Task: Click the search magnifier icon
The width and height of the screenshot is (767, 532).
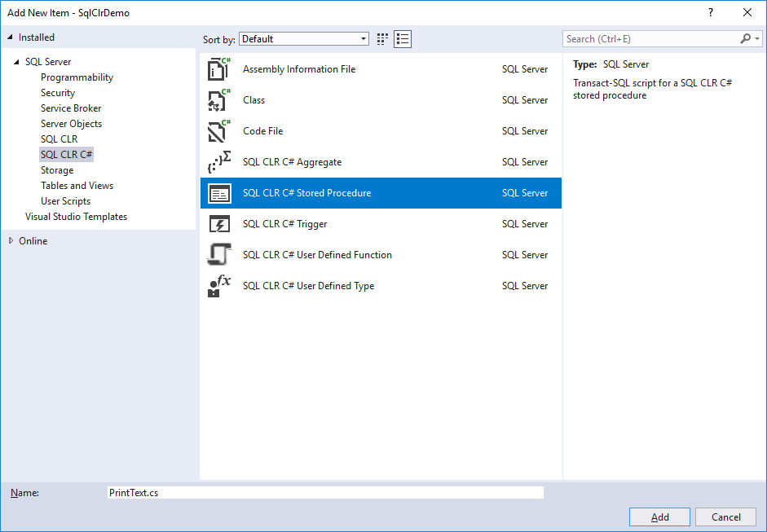Action: pos(745,38)
